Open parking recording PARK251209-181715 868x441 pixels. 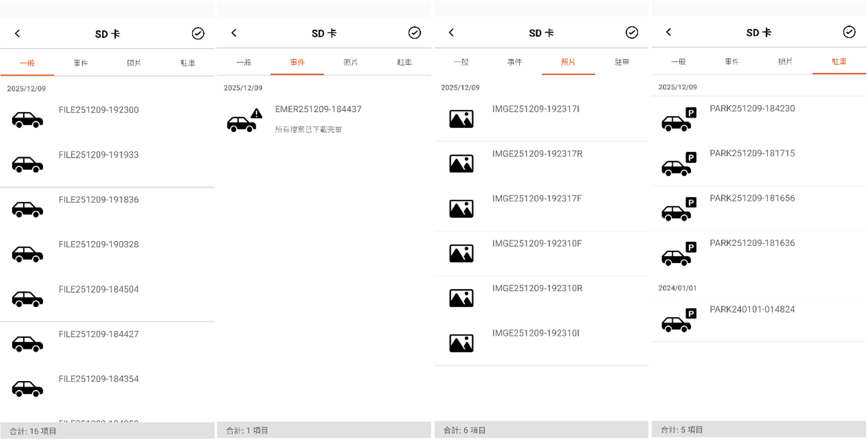752,153
